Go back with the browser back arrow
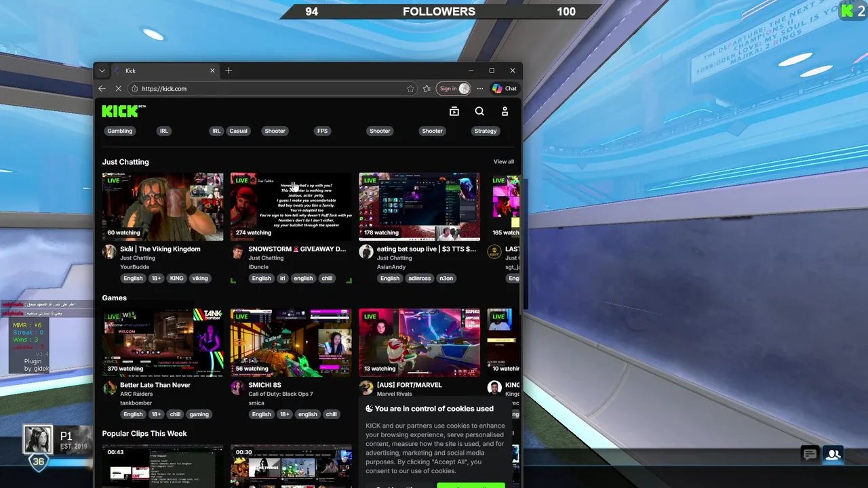868x488 pixels. [102, 88]
